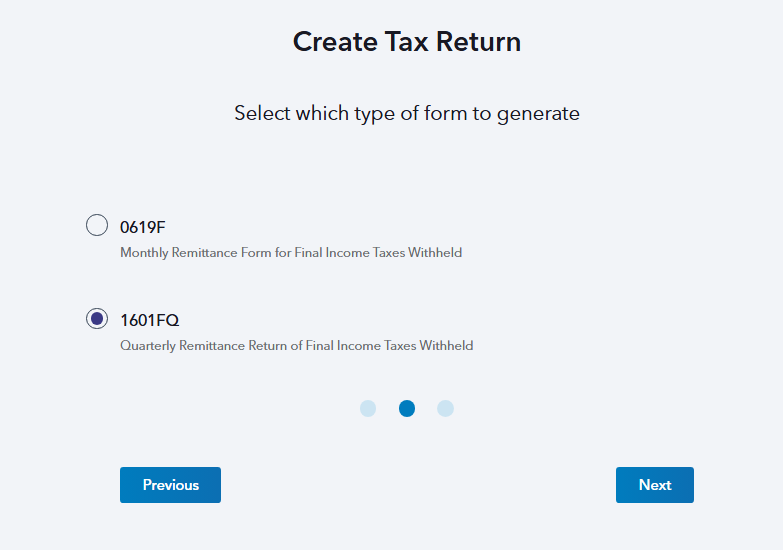
Task: Click the word 'Quarterly' under 1601FQ
Action: (x=146, y=346)
